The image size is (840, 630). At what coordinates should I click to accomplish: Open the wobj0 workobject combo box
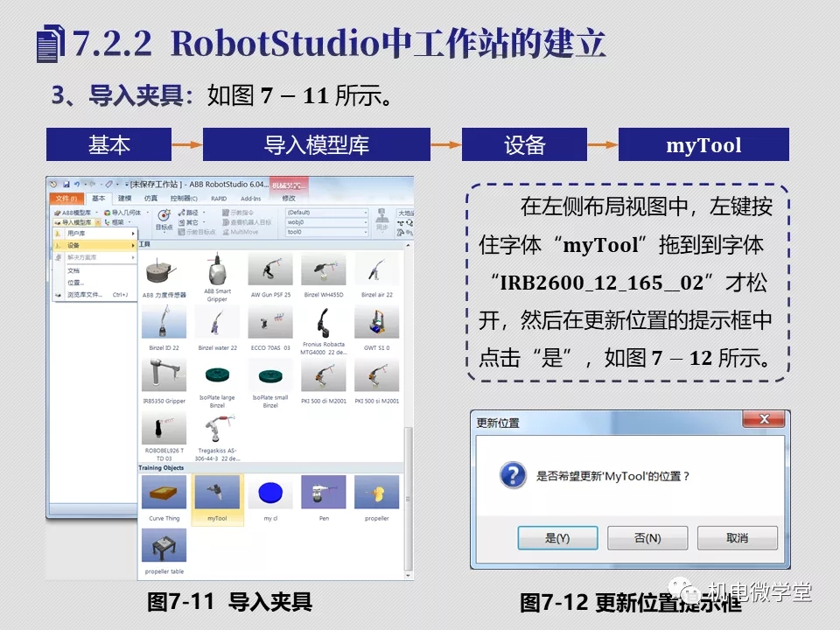coord(326,222)
